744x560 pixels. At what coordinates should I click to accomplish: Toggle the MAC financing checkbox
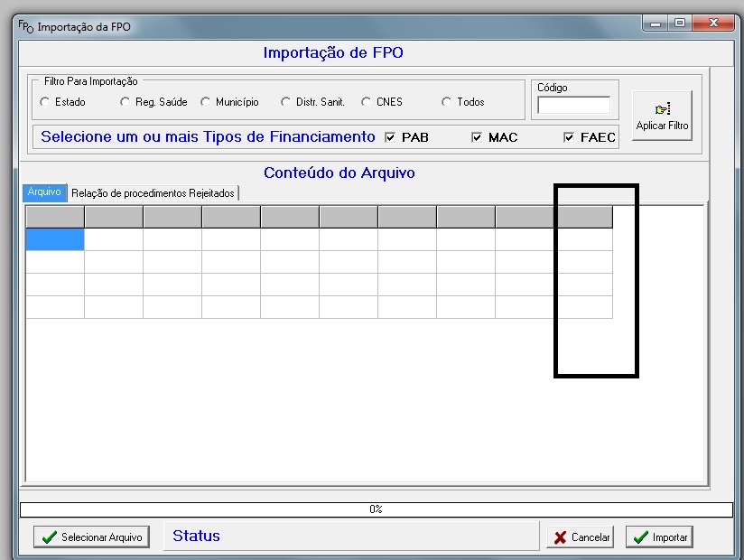pyautogui.click(x=477, y=138)
